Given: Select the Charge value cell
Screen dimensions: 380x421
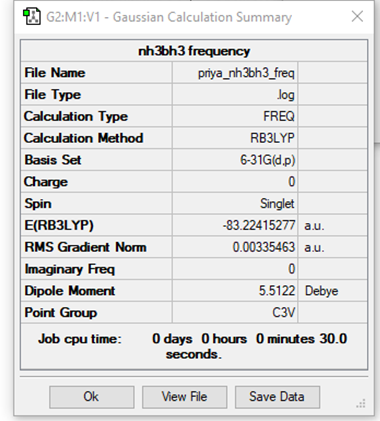Looking at the screenshot, I should 235,182.
